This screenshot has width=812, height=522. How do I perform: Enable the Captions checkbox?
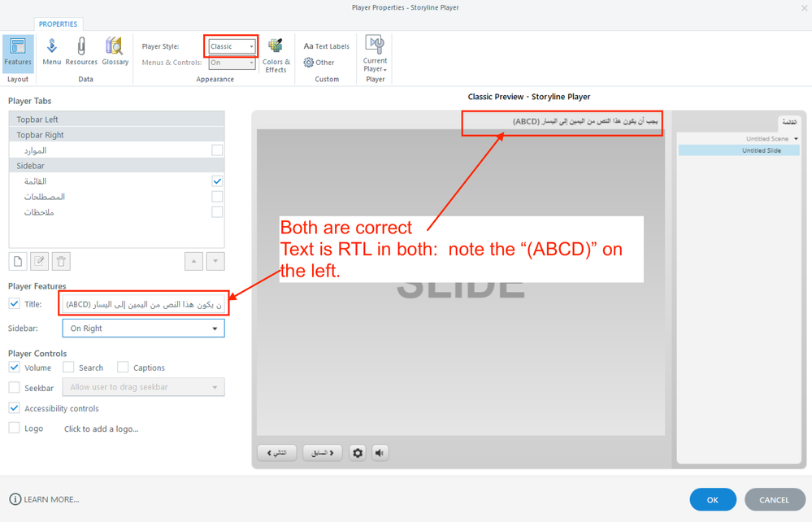coord(123,368)
